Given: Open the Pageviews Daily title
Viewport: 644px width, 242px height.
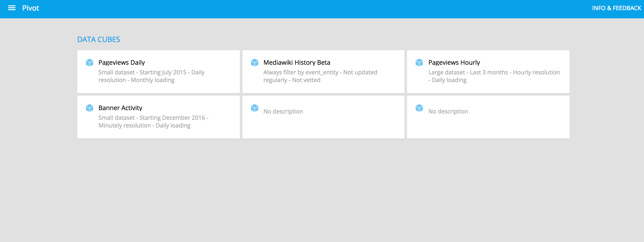Looking at the screenshot, I should click(121, 63).
